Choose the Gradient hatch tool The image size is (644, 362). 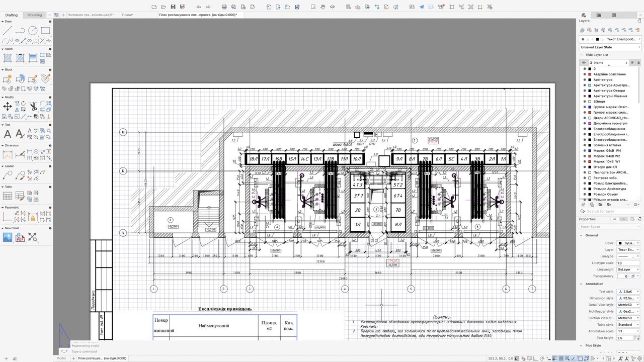pos(33,58)
